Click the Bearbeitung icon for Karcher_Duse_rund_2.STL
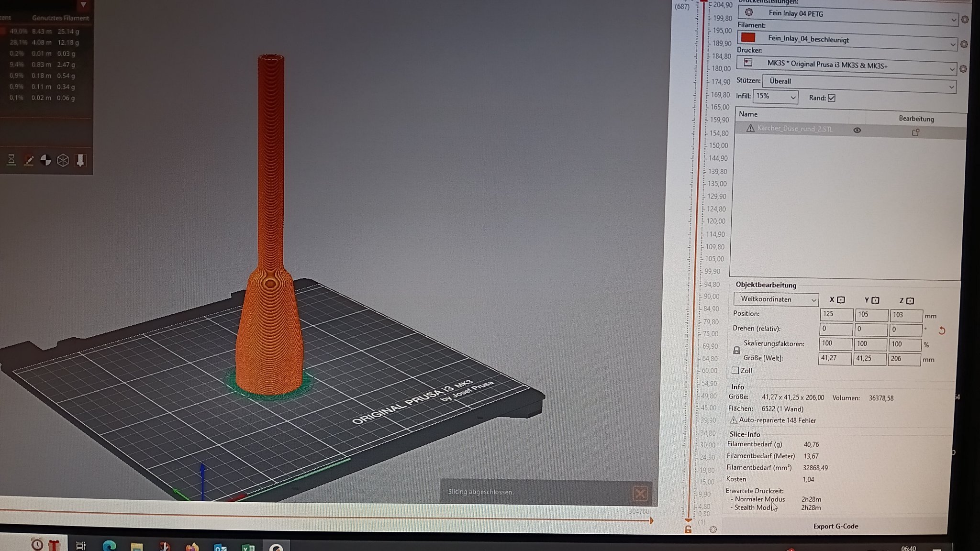This screenshot has height=551, width=980. tap(915, 132)
